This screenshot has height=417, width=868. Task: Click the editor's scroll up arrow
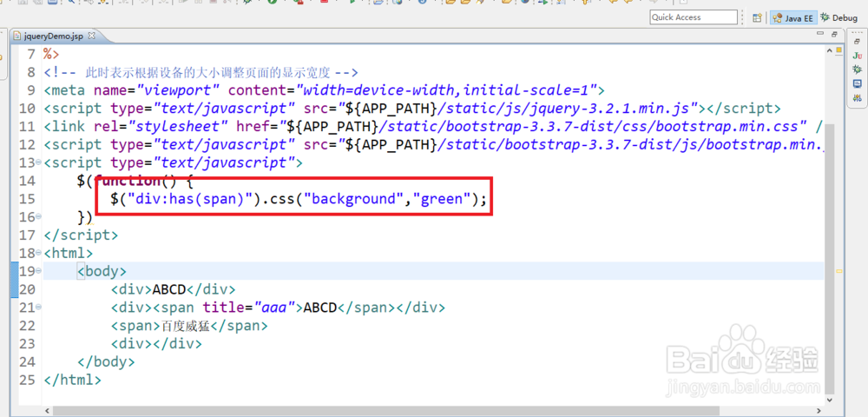(829, 51)
